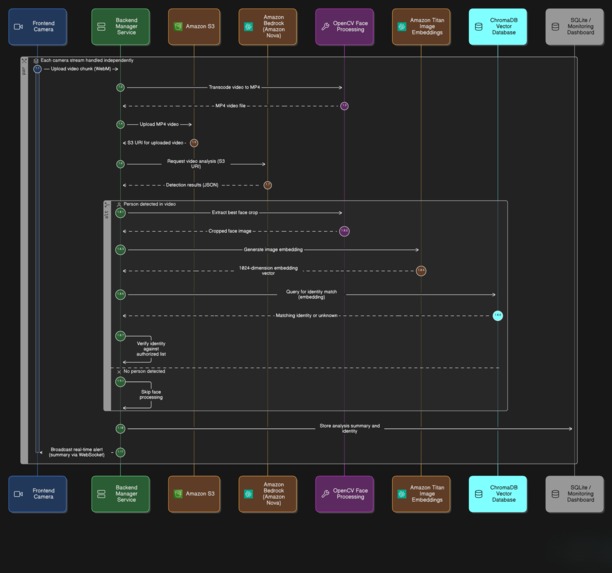Click the step circle before 'Request video analysis (S3 URI)'

(x=120, y=164)
